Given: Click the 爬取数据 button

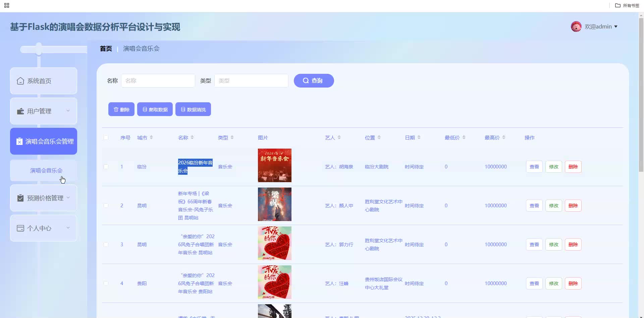Looking at the screenshot, I should coord(155,109).
